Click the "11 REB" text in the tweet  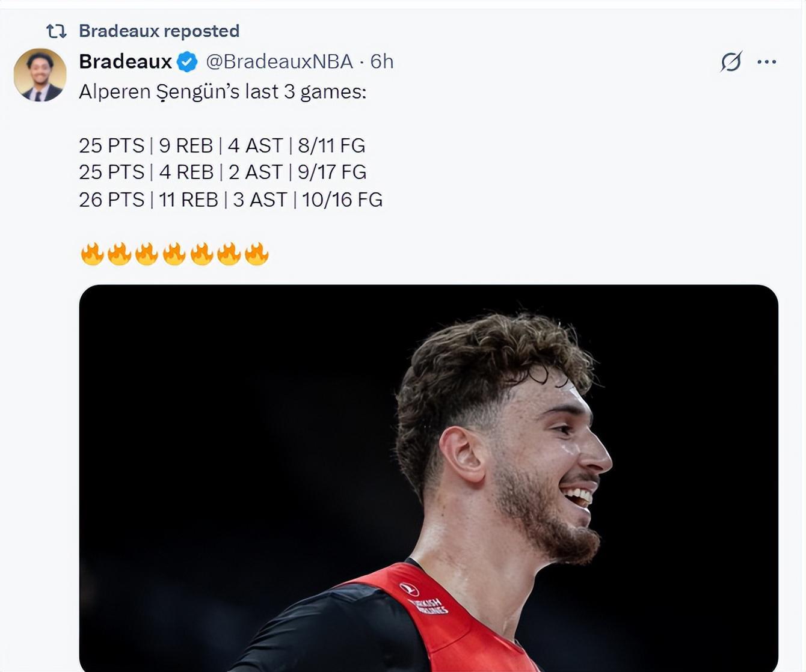(188, 200)
